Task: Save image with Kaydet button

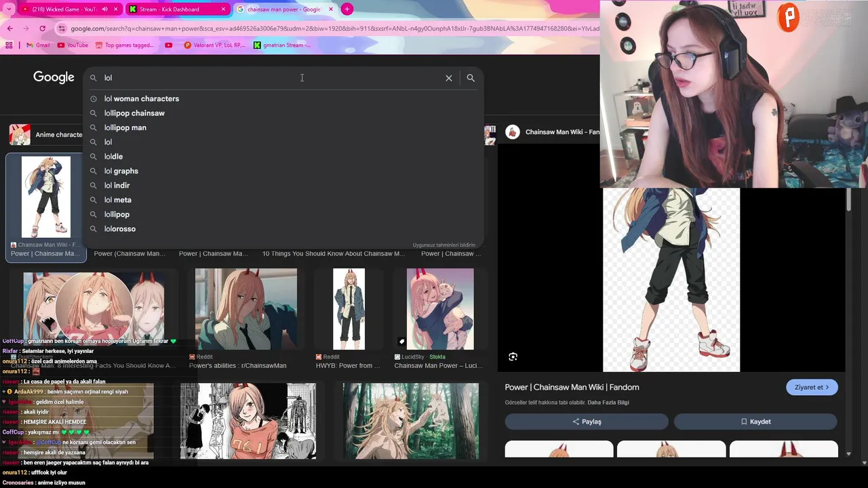Action: (755, 422)
